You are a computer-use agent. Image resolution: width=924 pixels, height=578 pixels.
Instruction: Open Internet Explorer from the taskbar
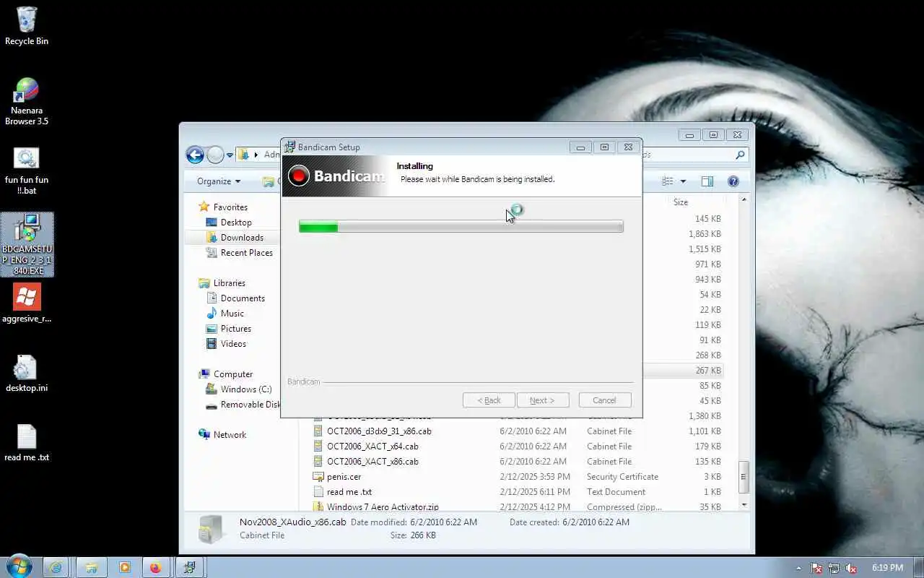[x=56, y=567]
